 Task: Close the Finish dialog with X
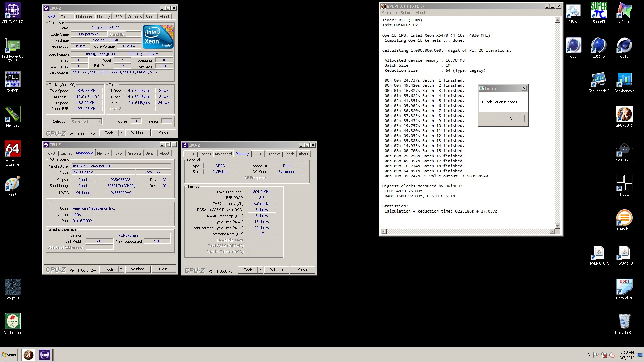pos(524,88)
